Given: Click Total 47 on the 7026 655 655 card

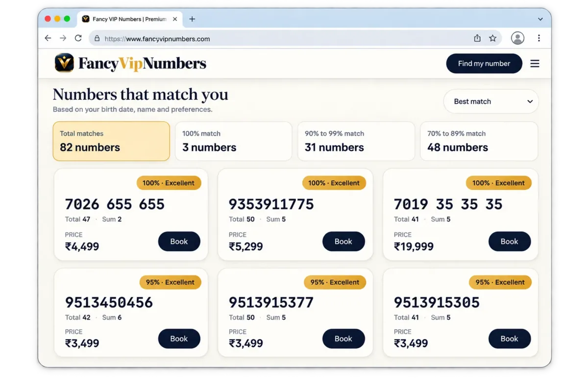Looking at the screenshot, I should click(x=77, y=219).
